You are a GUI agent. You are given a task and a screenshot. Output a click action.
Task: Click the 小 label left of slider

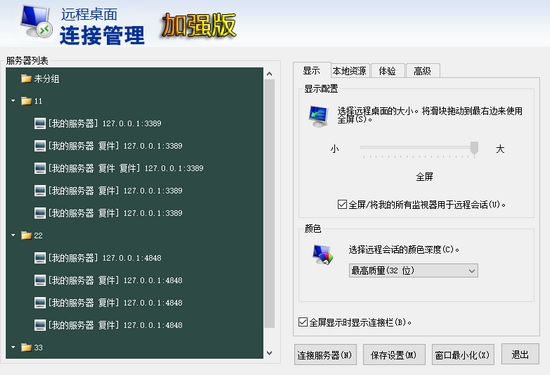coord(334,149)
